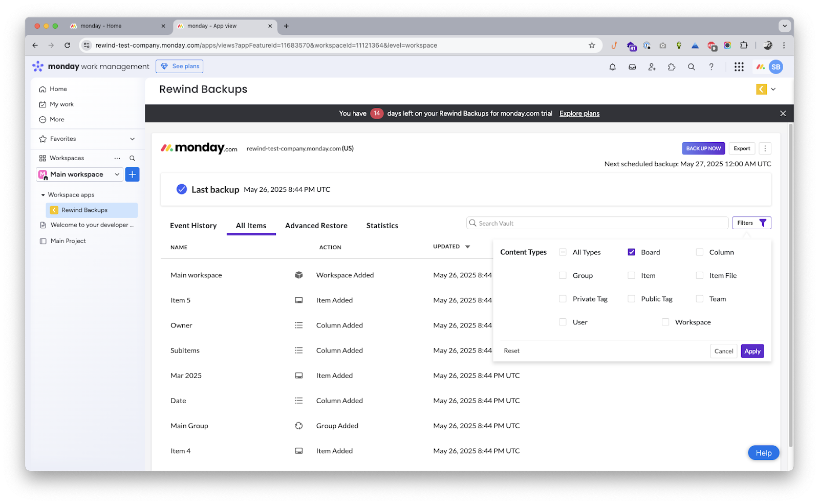819x504 pixels.
Task: Open the Workspaces three-dot options
Action: 117,158
